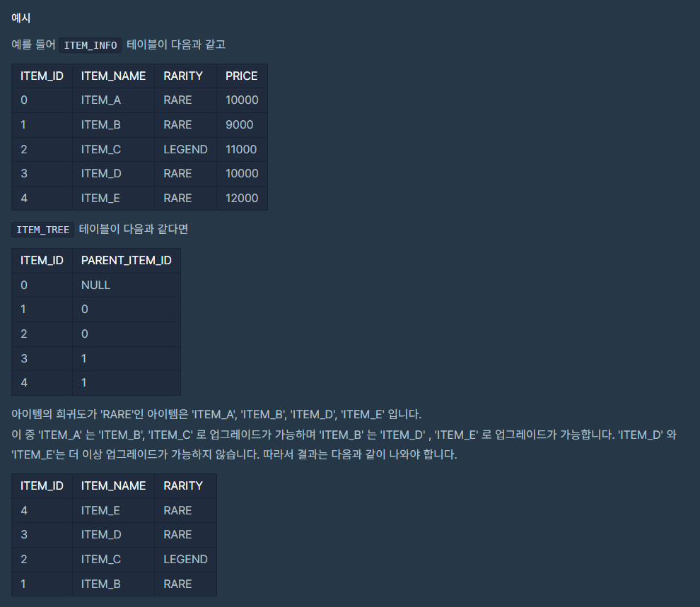This screenshot has width=700, height=607.
Task: Click the PRICE column header
Action: [x=242, y=76]
